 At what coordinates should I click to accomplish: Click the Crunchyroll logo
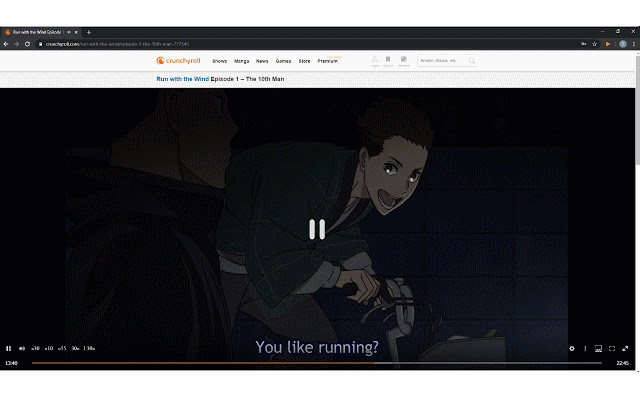point(178,61)
